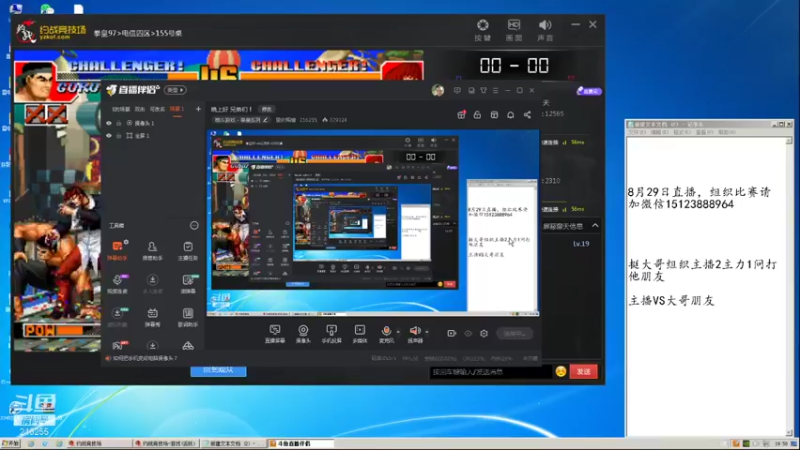Click the share icon in 直播伴侣
Screen dimensions: 800x450
click(x=527, y=115)
